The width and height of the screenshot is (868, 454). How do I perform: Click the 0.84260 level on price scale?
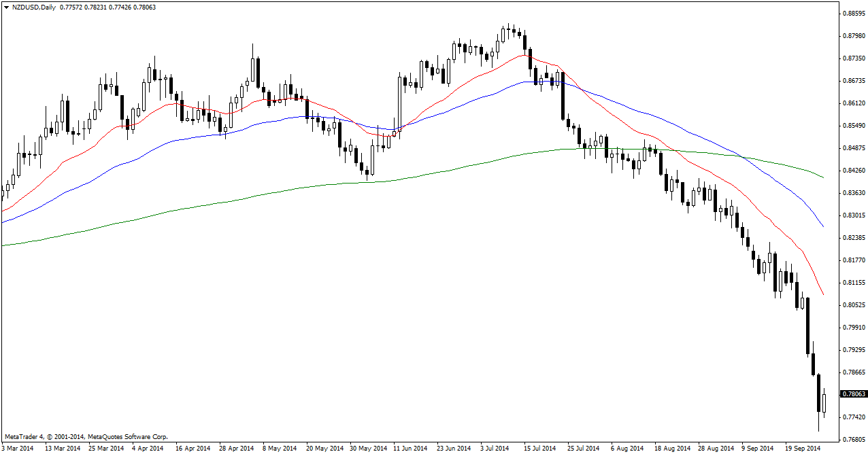[x=853, y=171]
